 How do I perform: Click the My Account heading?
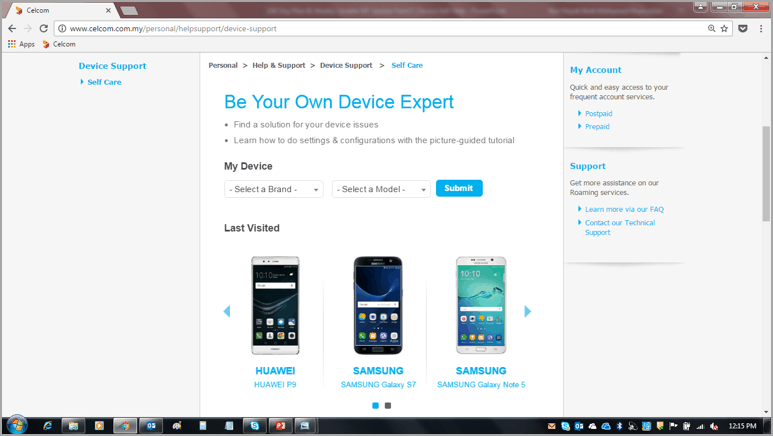point(596,70)
